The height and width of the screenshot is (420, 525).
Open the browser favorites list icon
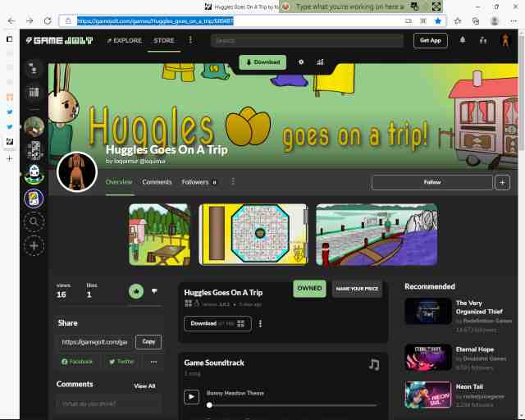tap(458, 21)
